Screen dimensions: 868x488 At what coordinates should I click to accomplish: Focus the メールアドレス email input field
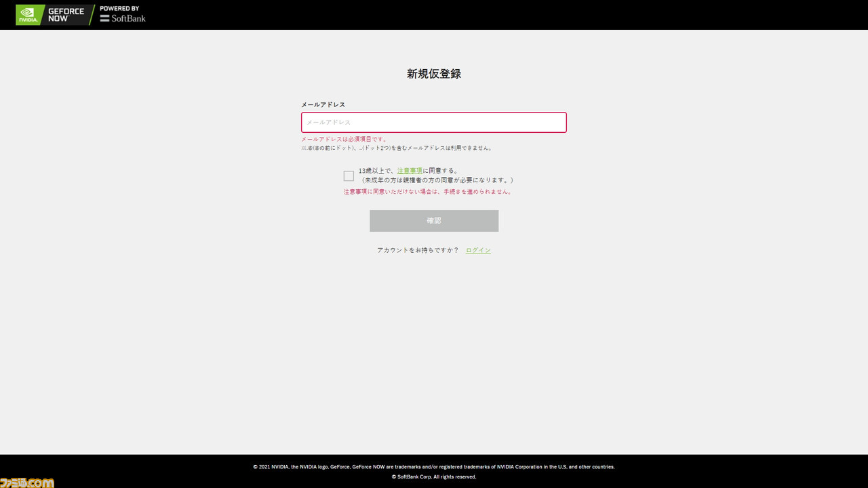[434, 122]
